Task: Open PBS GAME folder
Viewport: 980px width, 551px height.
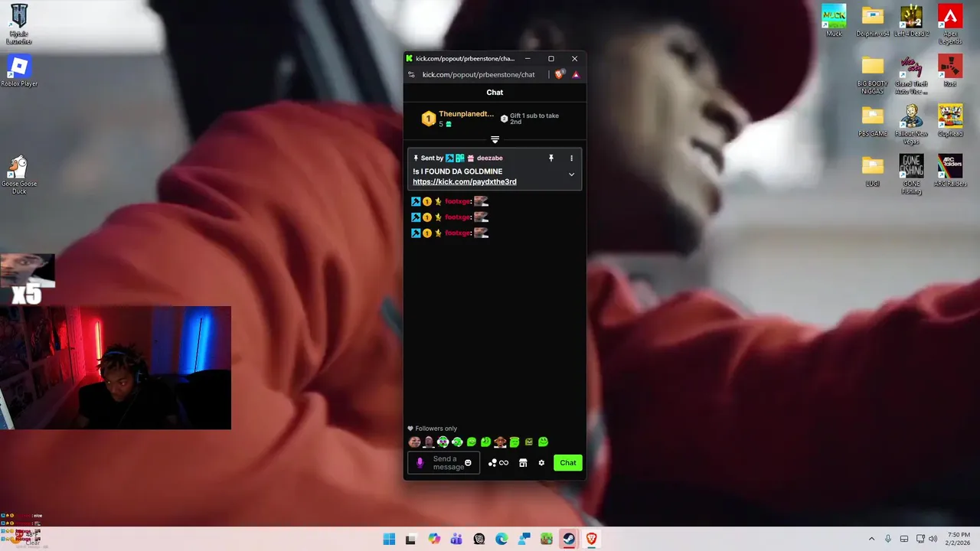Action: coord(873,121)
